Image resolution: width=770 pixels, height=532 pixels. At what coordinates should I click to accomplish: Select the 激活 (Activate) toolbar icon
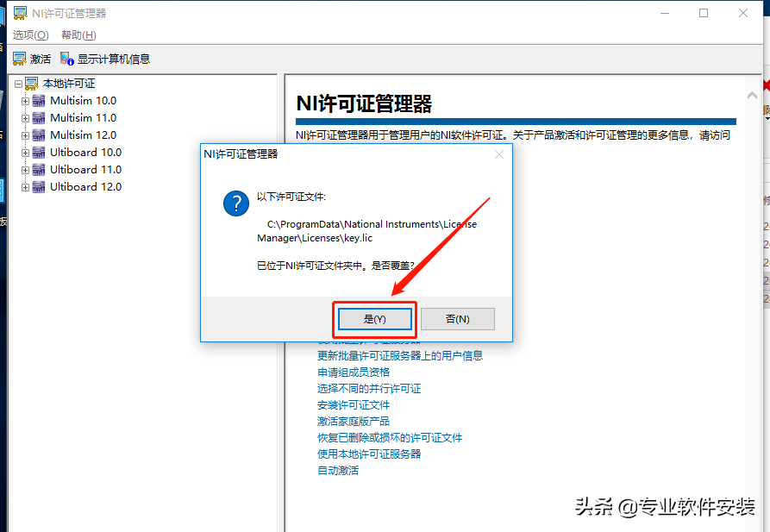(x=22, y=58)
